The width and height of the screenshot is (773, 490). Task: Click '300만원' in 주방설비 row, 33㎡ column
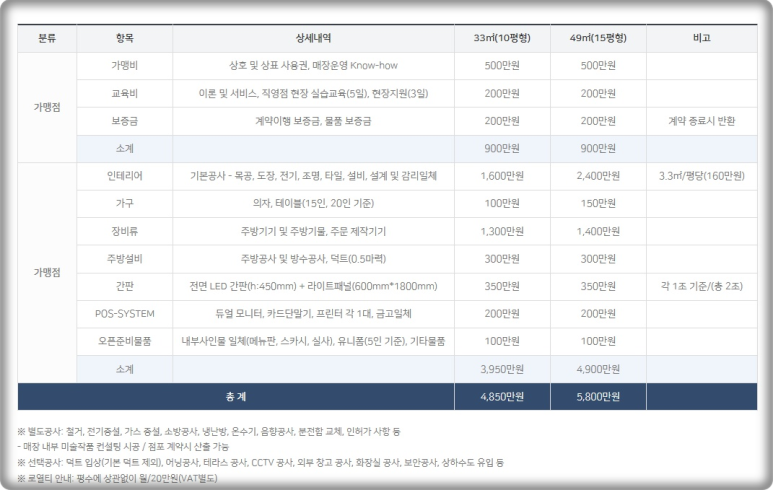pos(502,259)
